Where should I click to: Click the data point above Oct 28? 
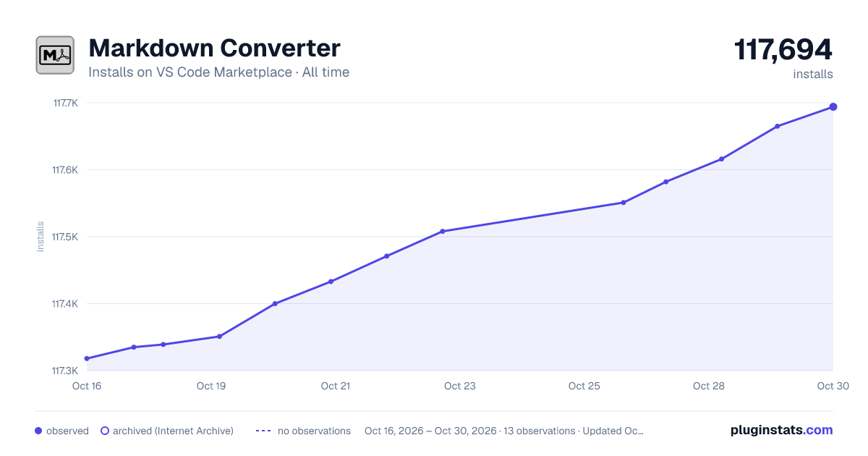[722, 159]
